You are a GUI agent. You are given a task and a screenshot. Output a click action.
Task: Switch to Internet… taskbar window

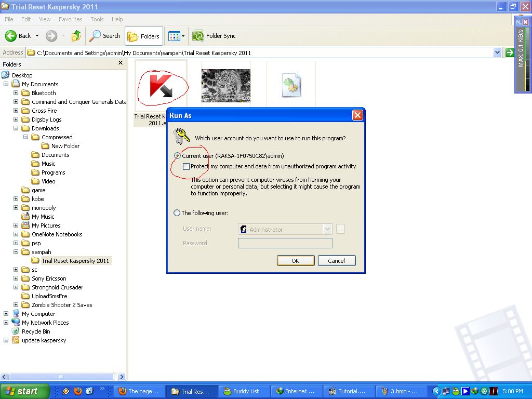[x=297, y=391]
